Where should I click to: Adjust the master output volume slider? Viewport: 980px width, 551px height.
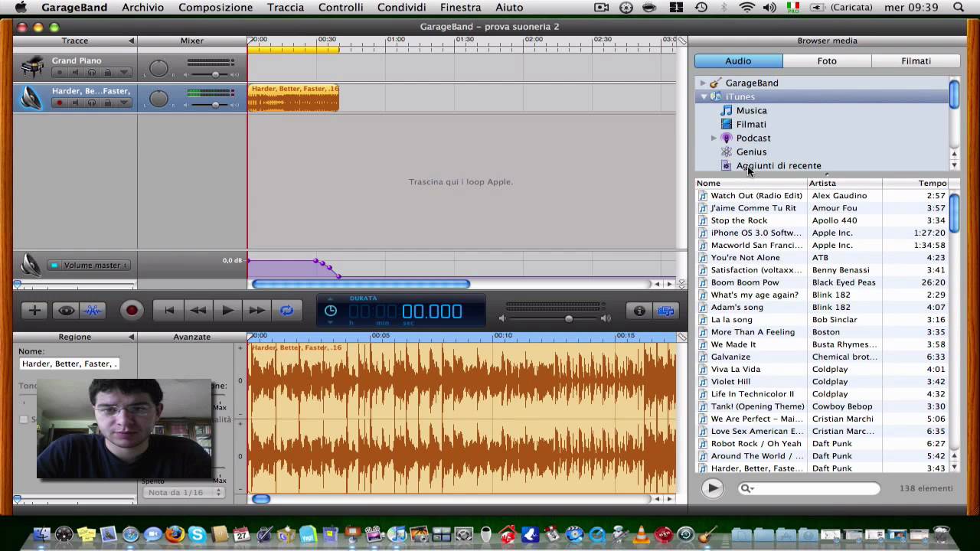[568, 318]
